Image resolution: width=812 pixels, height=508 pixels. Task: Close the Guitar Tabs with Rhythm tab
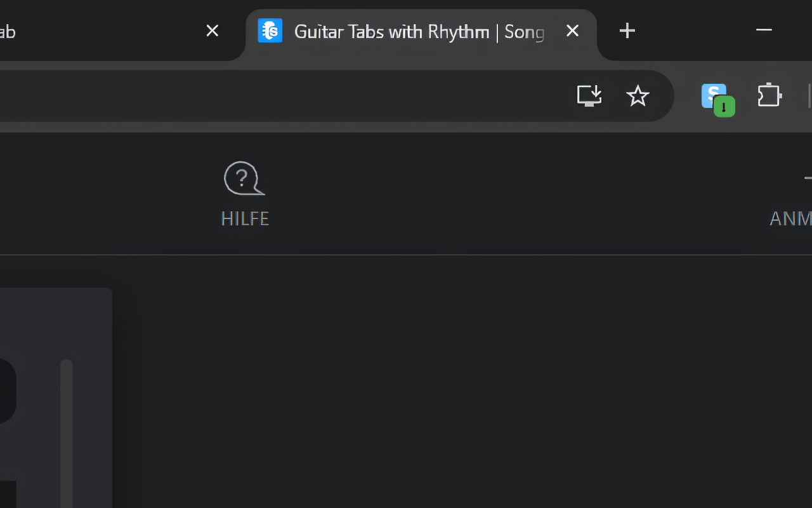[x=572, y=30]
